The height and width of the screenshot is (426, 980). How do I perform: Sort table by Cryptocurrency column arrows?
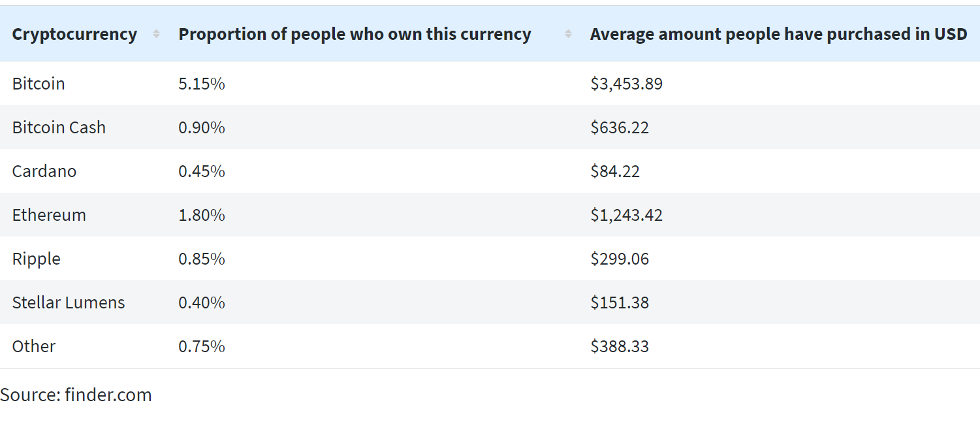156,34
